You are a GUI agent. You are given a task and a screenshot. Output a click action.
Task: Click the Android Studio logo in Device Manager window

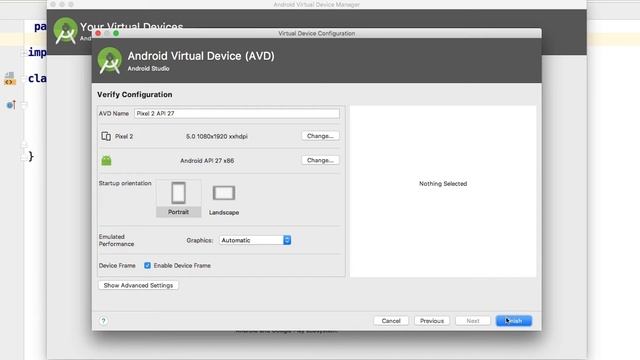click(x=65, y=31)
